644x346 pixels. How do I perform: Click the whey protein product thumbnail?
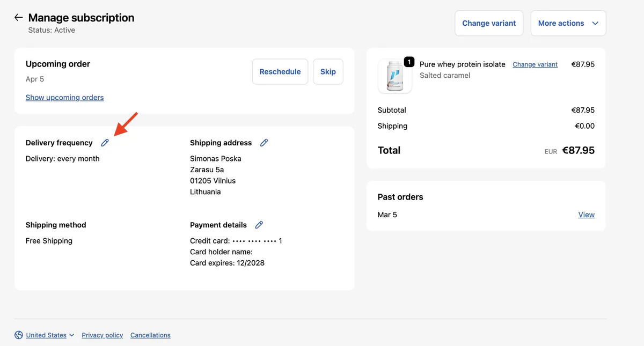click(395, 76)
